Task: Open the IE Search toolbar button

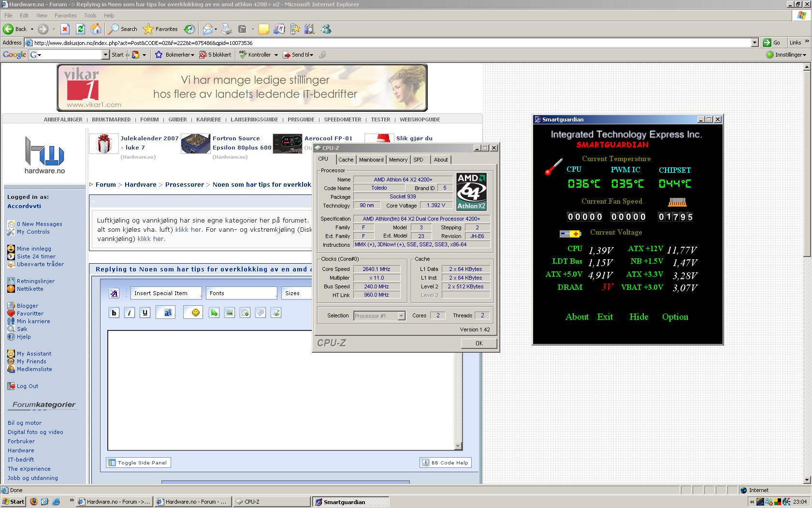Action: tap(123, 29)
